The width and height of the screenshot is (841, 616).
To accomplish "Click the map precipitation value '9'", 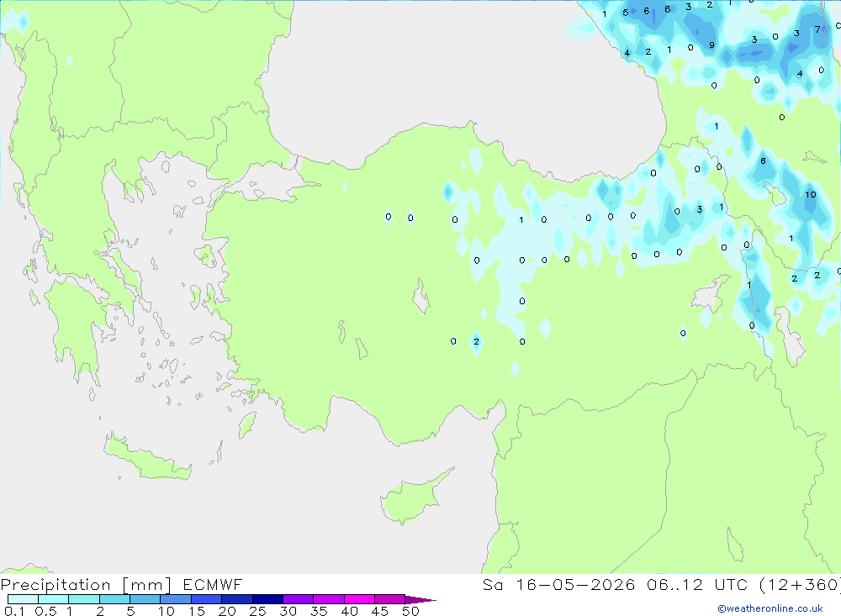I will point(711,45).
